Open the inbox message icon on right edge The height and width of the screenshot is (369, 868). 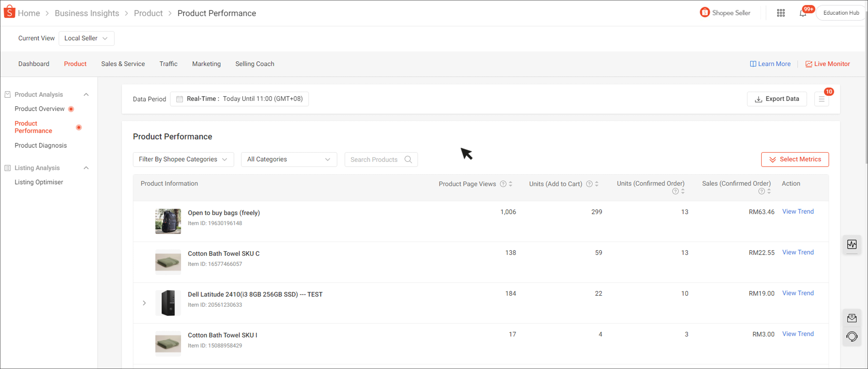(x=852, y=318)
